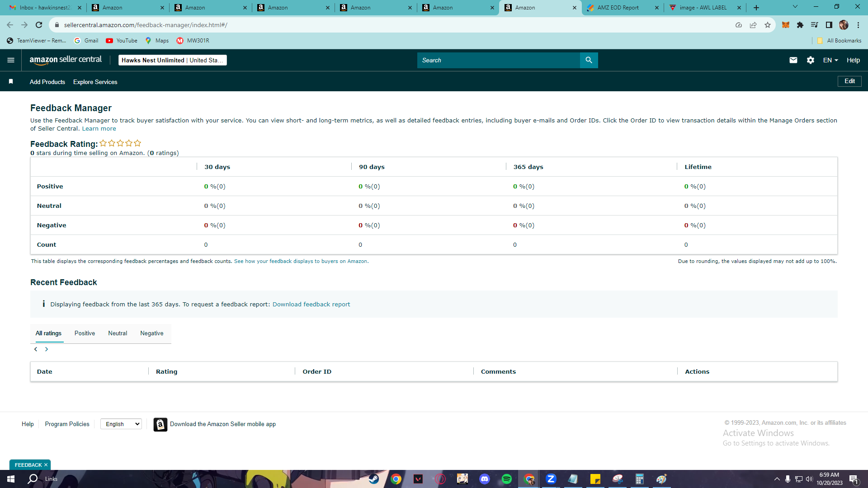Open Chrome three-dot menu
868x488 pixels.
tap(858, 25)
